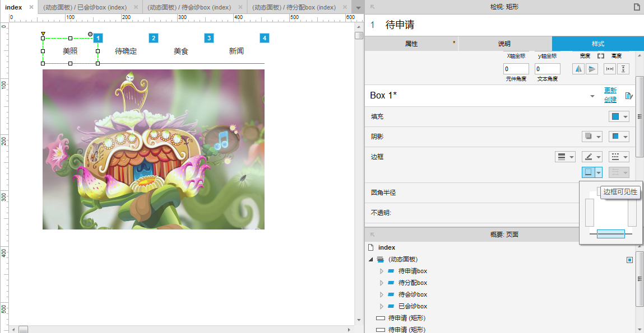
Task: Switch to the 待会诊box tab
Action: coord(189,7)
